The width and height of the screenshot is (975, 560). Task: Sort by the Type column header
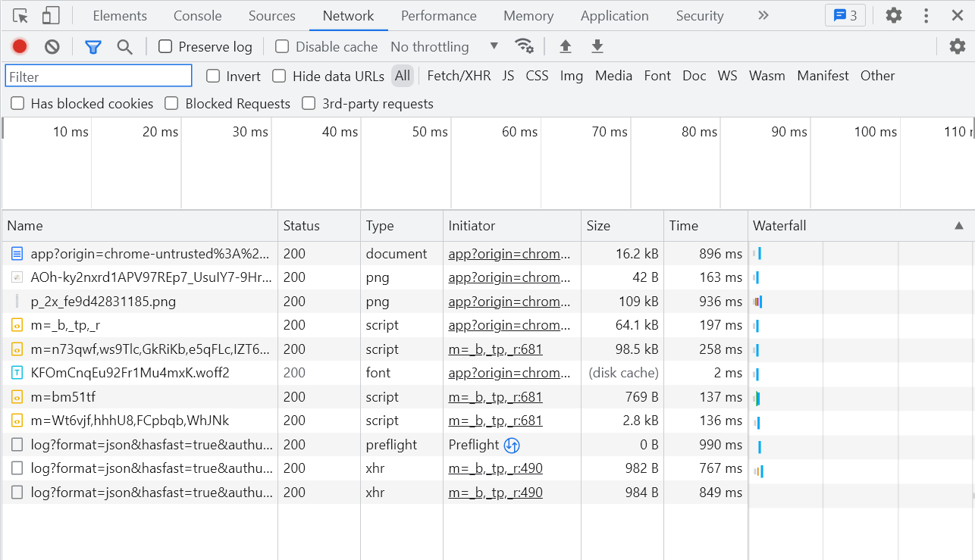click(x=402, y=226)
